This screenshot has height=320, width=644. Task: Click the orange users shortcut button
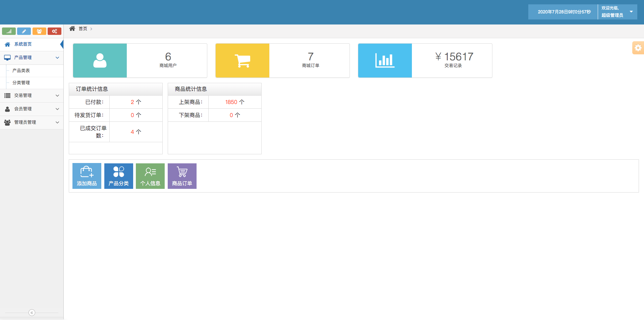coord(39,31)
